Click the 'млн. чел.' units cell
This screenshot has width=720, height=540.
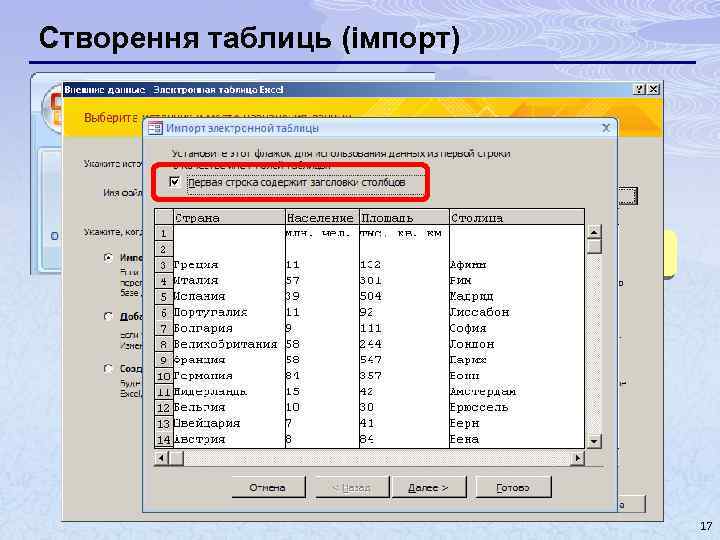[322, 233]
